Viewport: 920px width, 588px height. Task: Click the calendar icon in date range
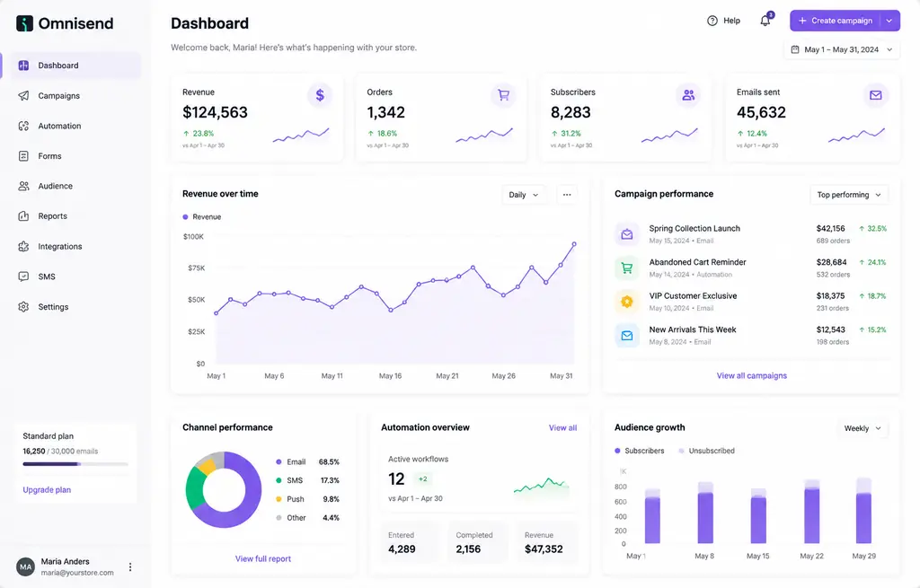coord(795,50)
